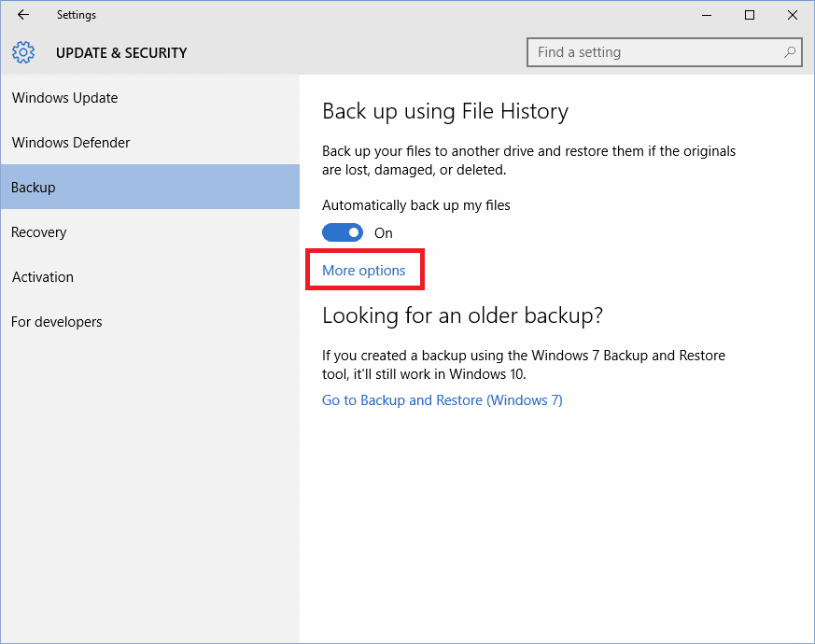Screen dimensions: 815x644
Task: Select the Backup sidebar item
Action: [34, 188]
